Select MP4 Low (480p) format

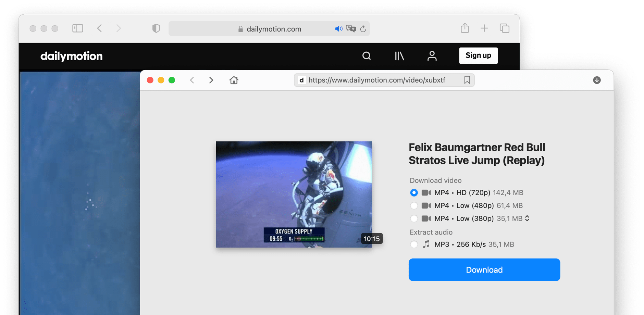tap(414, 206)
